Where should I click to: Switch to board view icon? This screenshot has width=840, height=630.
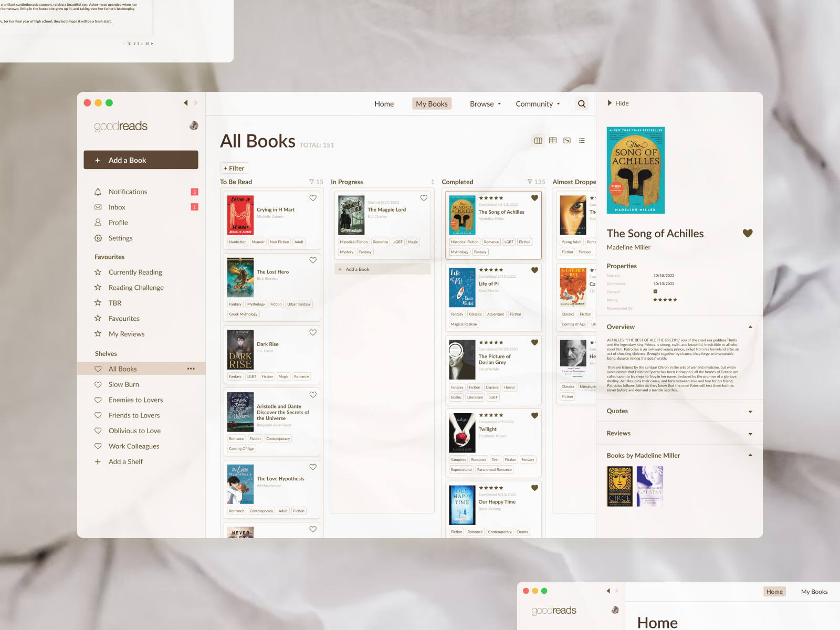coord(538,141)
